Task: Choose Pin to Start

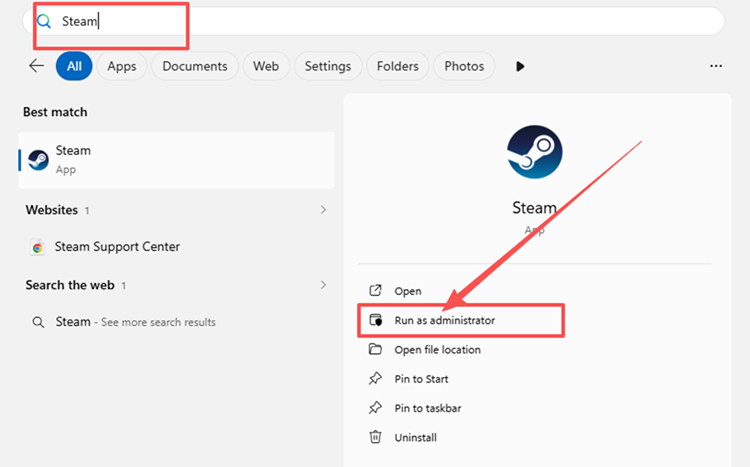Action: [x=421, y=379]
